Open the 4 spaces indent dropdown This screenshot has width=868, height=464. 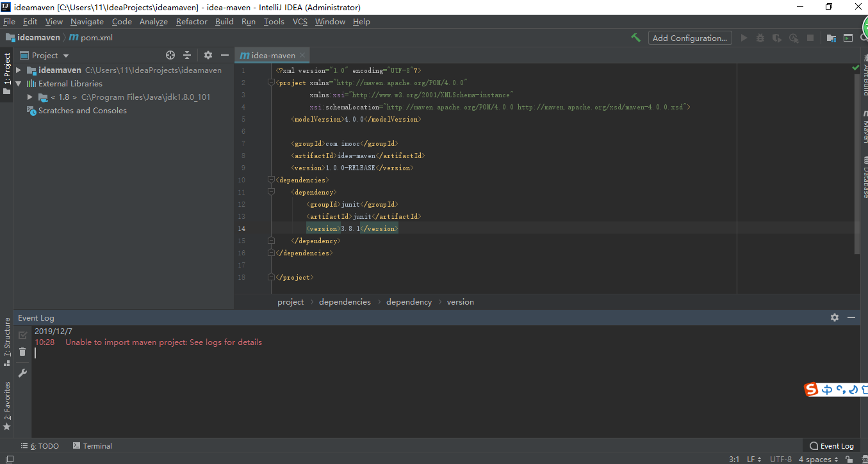(x=819, y=459)
